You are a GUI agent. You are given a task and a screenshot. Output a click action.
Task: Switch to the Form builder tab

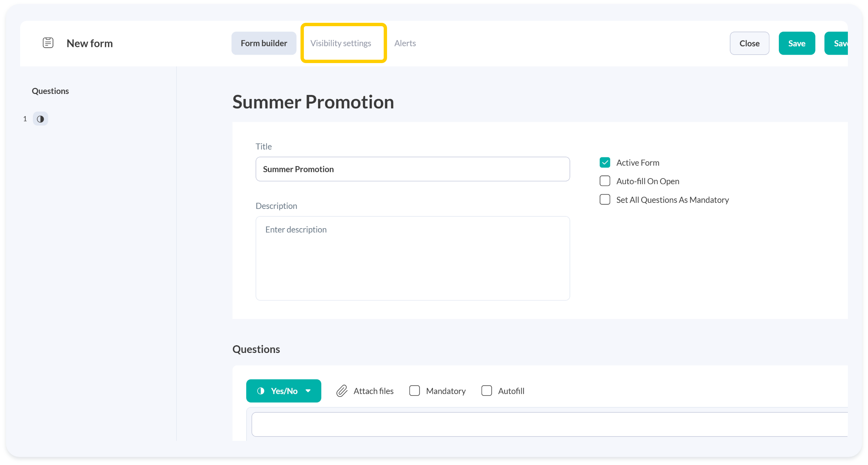coord(264,43)
